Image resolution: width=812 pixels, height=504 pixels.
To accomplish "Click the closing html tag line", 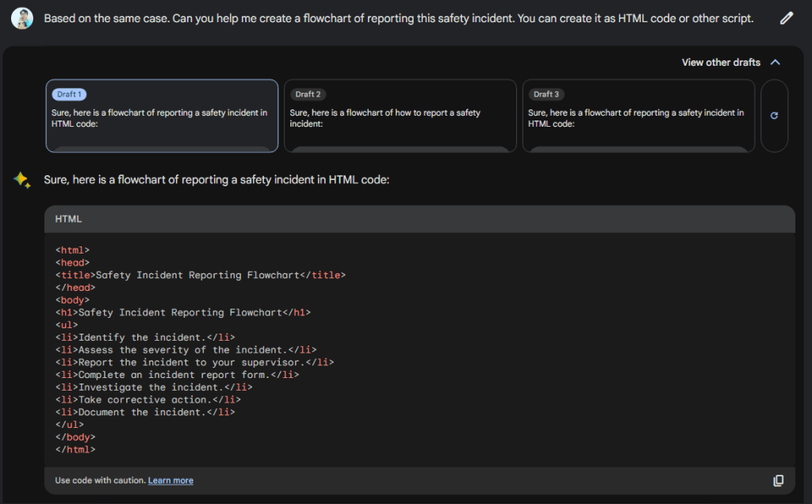I will tap(75, 449).
